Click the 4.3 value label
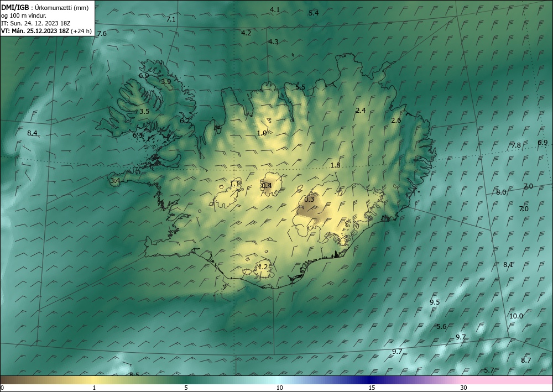Screen dimensions: 553x392 [x=273, y=42]
